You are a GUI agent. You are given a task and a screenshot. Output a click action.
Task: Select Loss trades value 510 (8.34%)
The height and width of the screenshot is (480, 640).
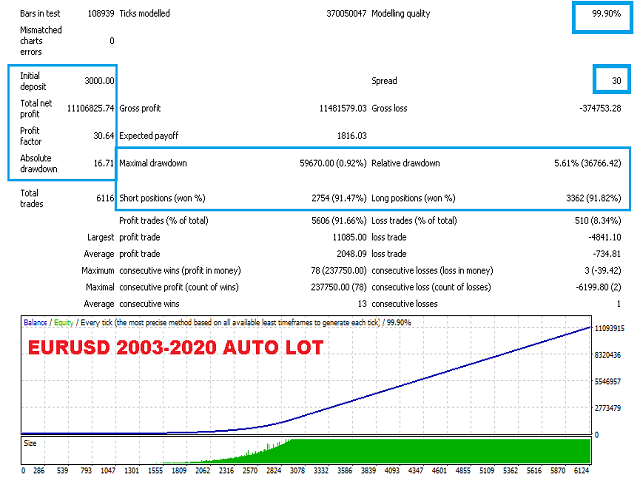598,221
